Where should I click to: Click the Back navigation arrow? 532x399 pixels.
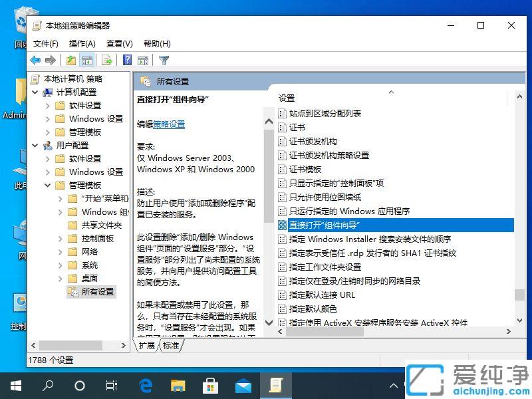pyautogui.click(x=35, y=60)
